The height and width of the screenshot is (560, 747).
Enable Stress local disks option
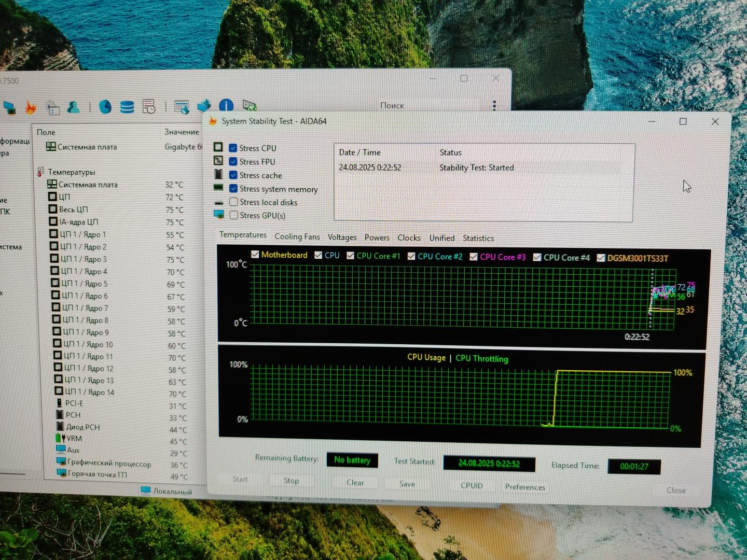coord(234,202)
